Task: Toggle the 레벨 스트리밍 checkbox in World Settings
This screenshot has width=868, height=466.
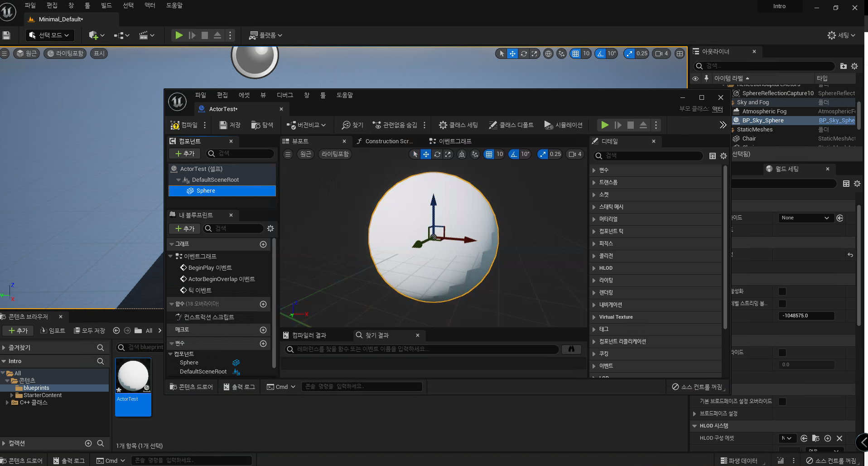Action: (x=782, y=304)
